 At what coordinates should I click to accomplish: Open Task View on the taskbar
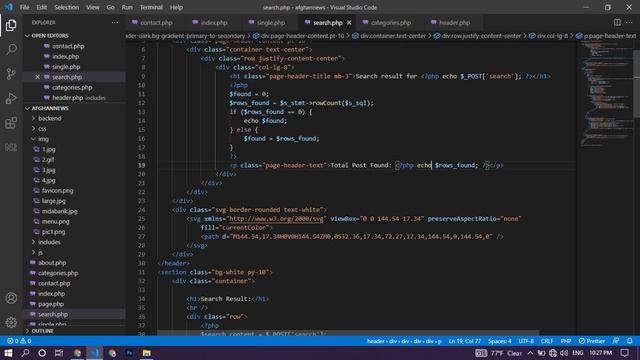[59, 353]
